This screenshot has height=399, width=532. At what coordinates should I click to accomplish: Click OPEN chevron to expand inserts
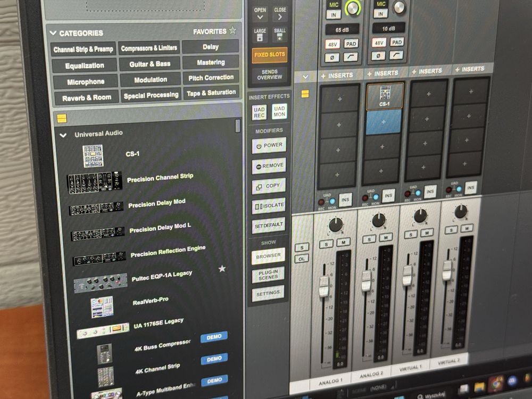tap(260, 14)
